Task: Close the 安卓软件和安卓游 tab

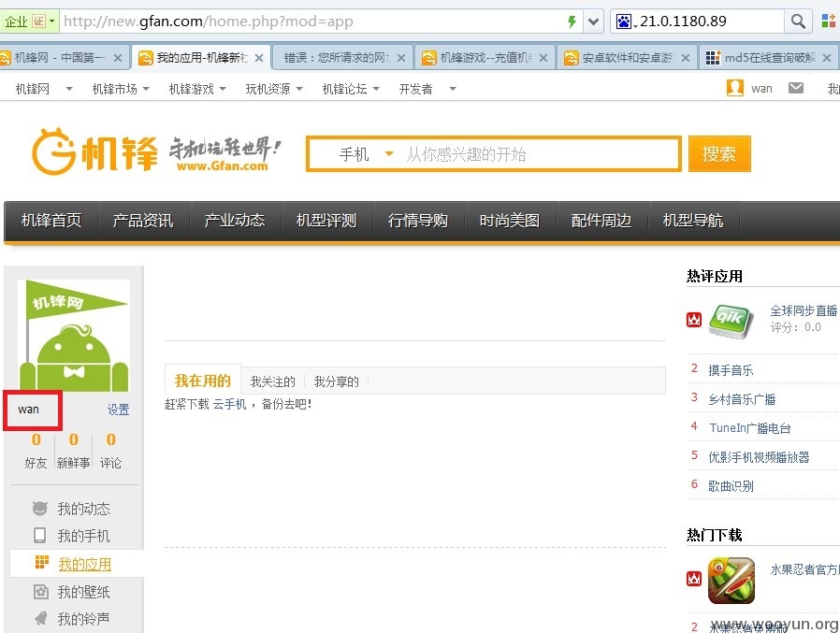Action: pyautogui.click(x=685, y=58)
